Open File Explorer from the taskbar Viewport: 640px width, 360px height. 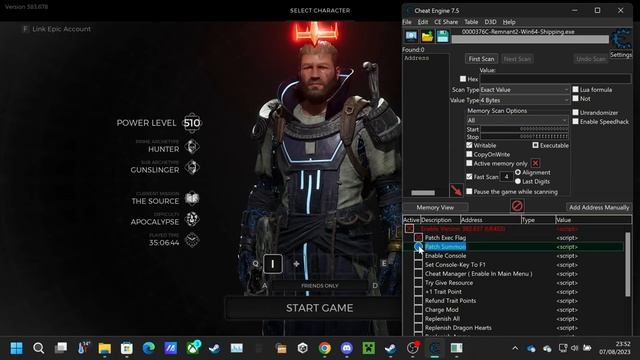(x=104, y=348)
